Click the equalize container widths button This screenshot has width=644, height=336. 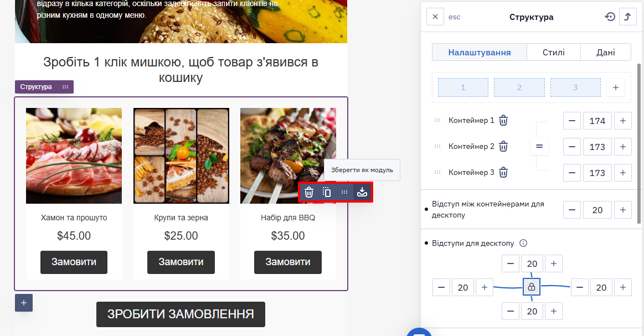(539, 146)
